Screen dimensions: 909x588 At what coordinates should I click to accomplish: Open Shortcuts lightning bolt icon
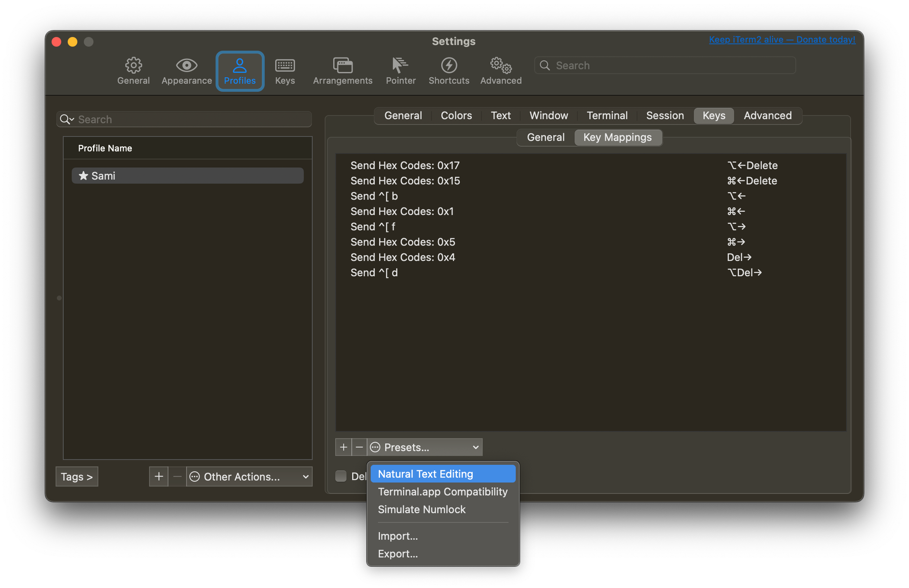click(x=449, y=65)
